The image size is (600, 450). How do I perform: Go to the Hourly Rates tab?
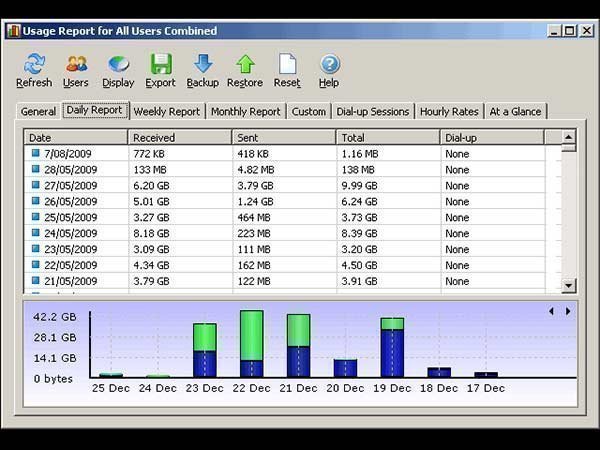pos(449,112)
